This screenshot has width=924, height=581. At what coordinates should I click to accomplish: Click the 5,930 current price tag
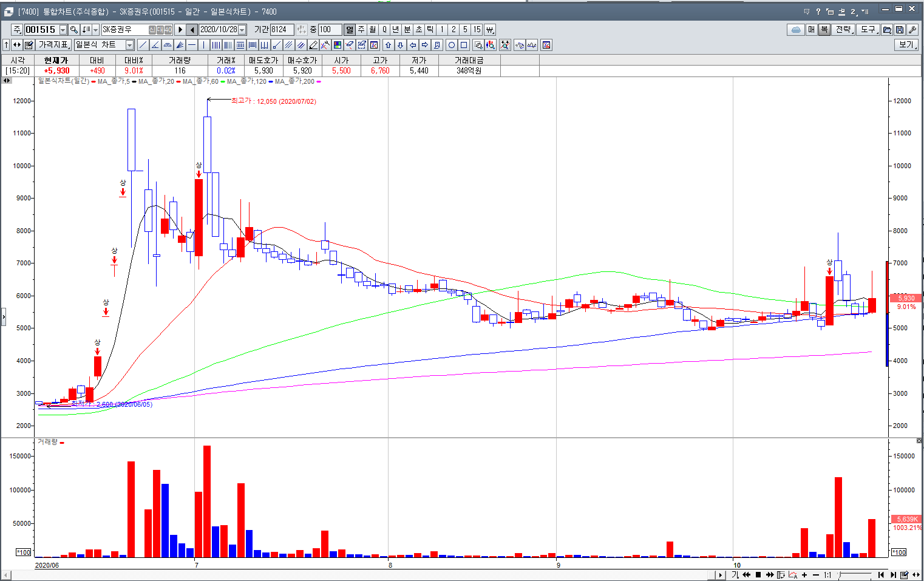coord(906,298)
